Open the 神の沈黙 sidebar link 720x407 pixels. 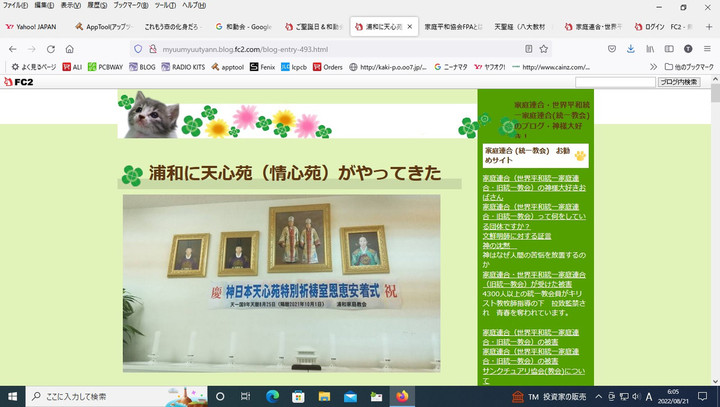(x=496, y=245)
